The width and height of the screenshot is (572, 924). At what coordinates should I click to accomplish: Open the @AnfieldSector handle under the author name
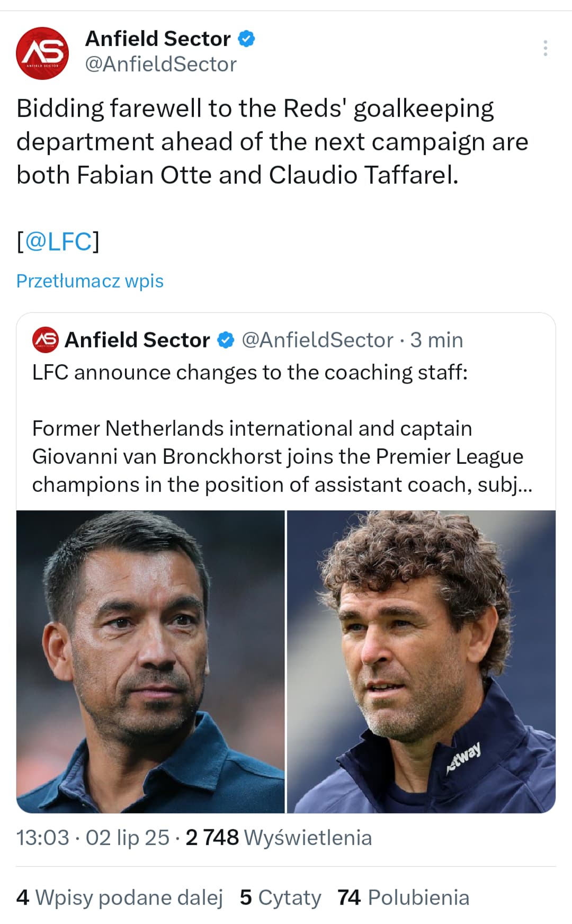pyautogui.click(x=160, y=64)
